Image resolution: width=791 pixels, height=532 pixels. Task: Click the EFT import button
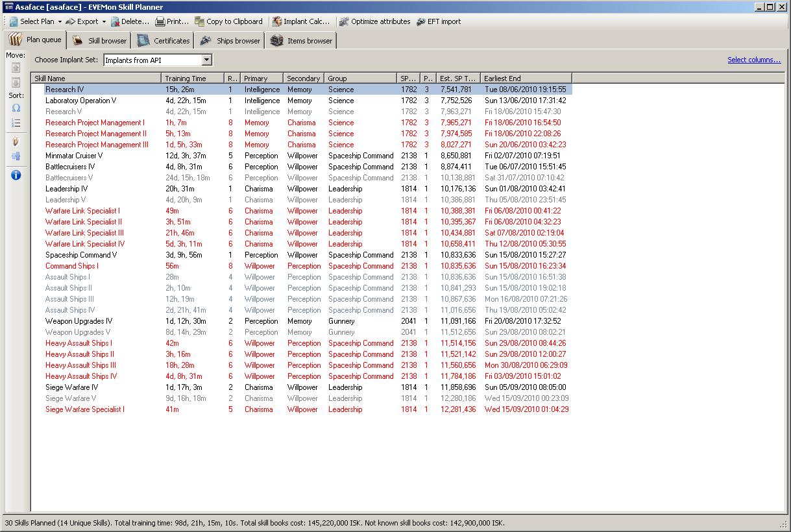438,21
